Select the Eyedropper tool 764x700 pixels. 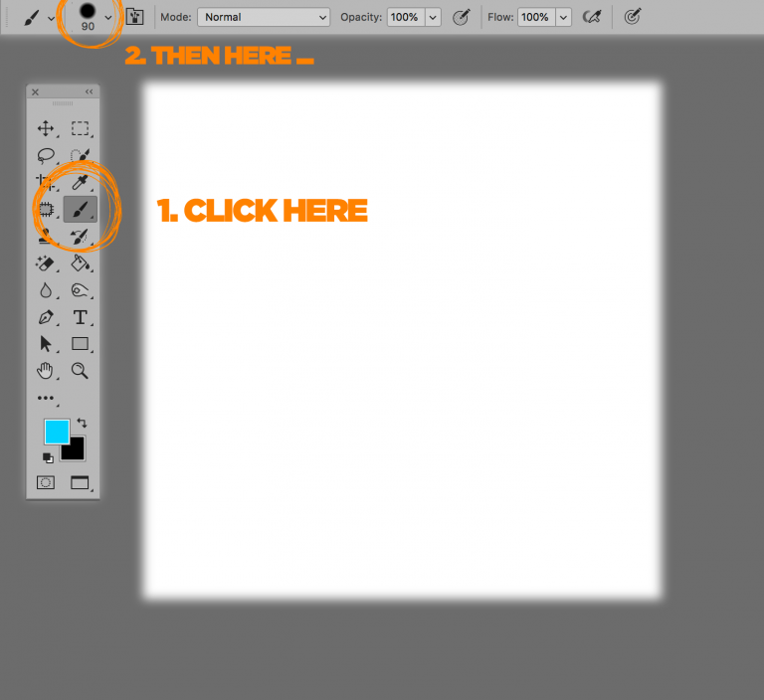(80, 182)
